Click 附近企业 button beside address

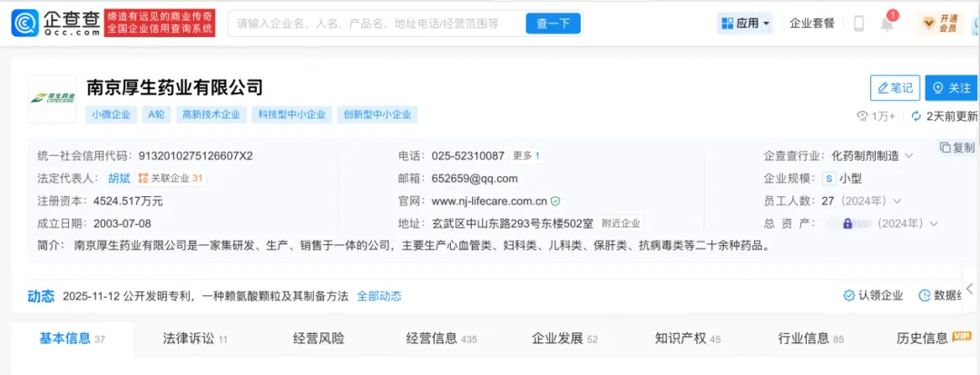tap(621, 223)
